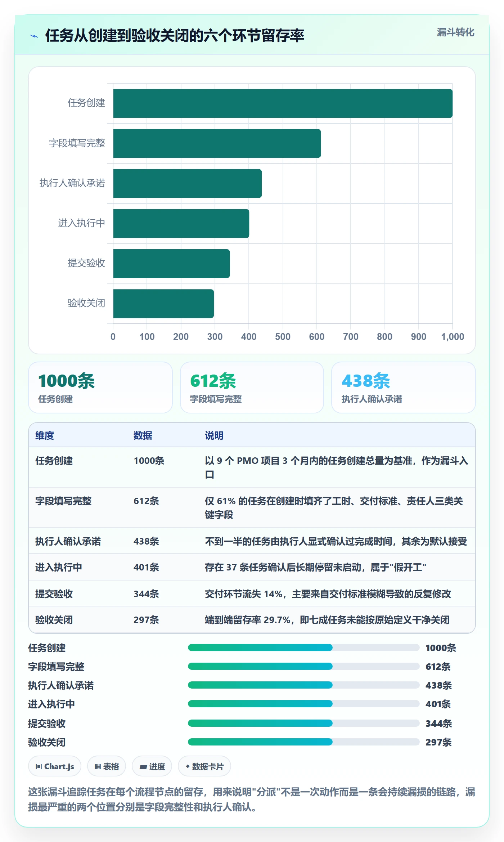Click the lightning icon beside the title
The width and height of the screenshot is (504, 842).
point(34,36)
